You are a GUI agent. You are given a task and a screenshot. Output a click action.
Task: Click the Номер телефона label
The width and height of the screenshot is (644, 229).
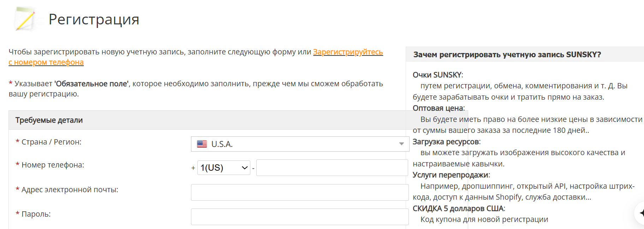[x=53, y=165]
